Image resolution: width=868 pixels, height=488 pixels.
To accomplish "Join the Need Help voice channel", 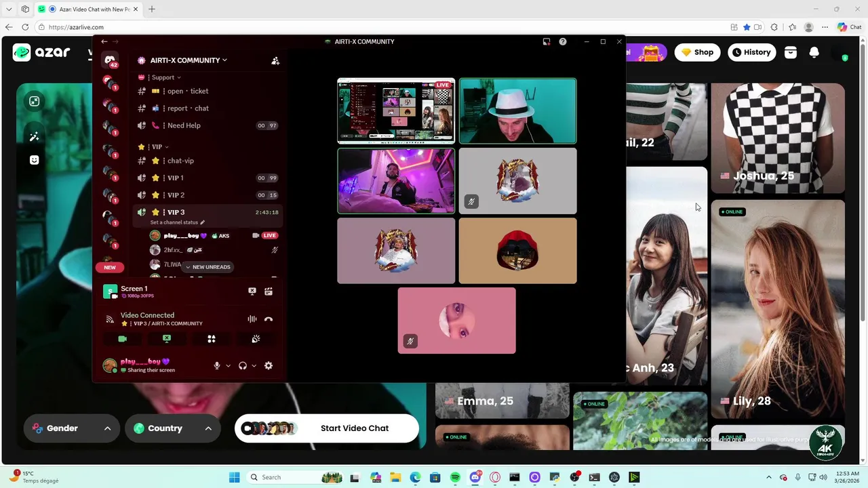I will click(208, 125).
